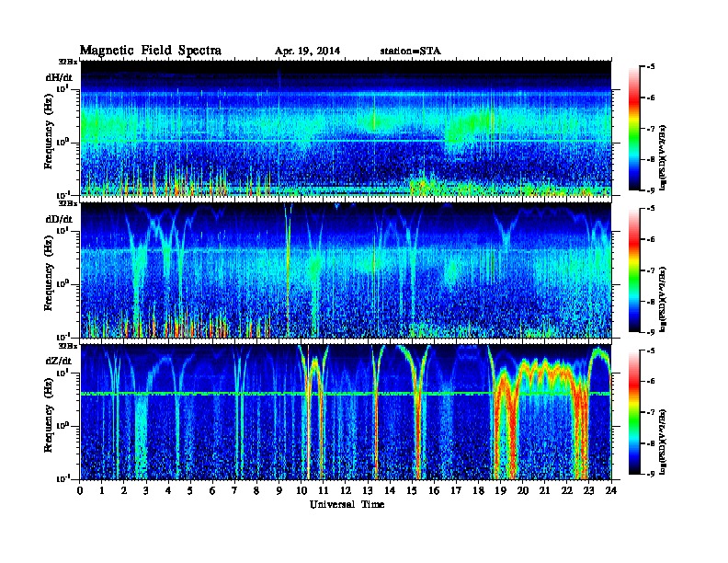
Task: Click hour "21" on the Universal Time axis
Action: click(544, 490)
